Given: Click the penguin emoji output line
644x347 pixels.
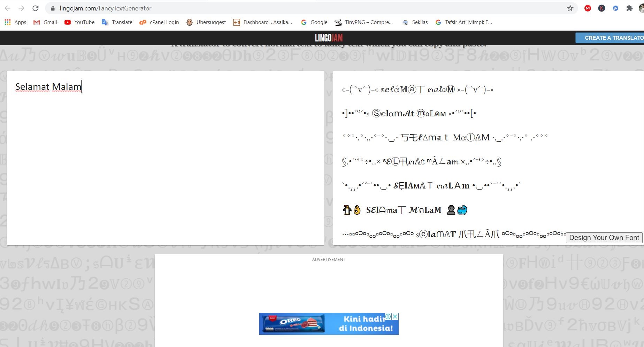Looking at the screenshot, I should 405,210.
